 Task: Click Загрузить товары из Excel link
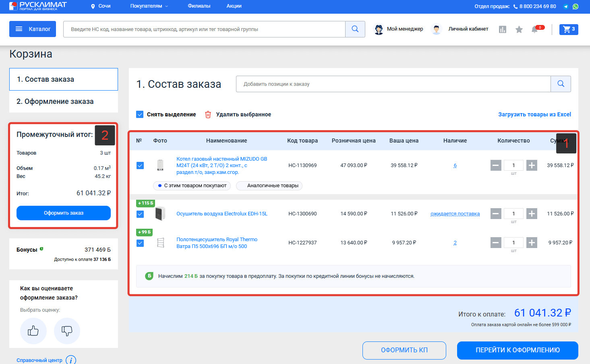[x=534, y=114]
